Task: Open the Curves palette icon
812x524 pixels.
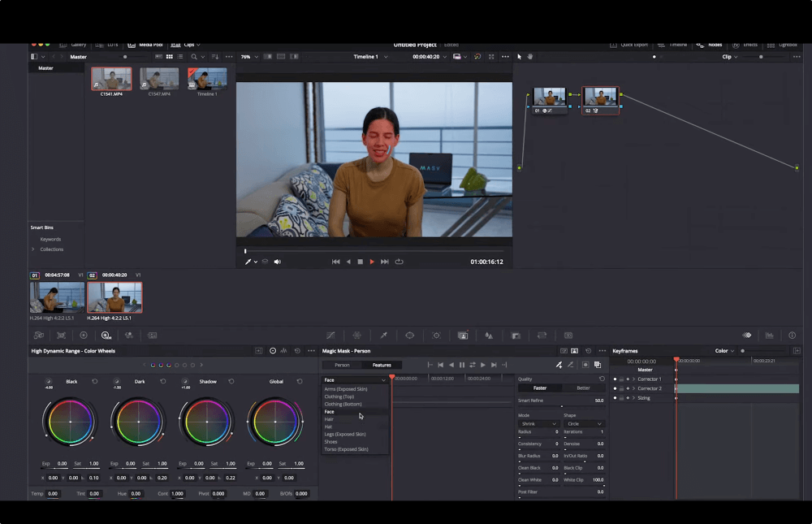Action: pos(330,336)
